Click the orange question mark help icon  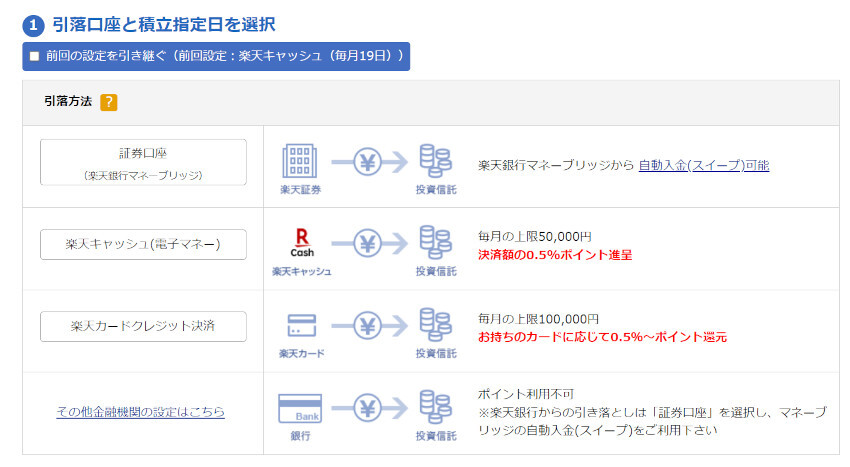coord(109,102)
